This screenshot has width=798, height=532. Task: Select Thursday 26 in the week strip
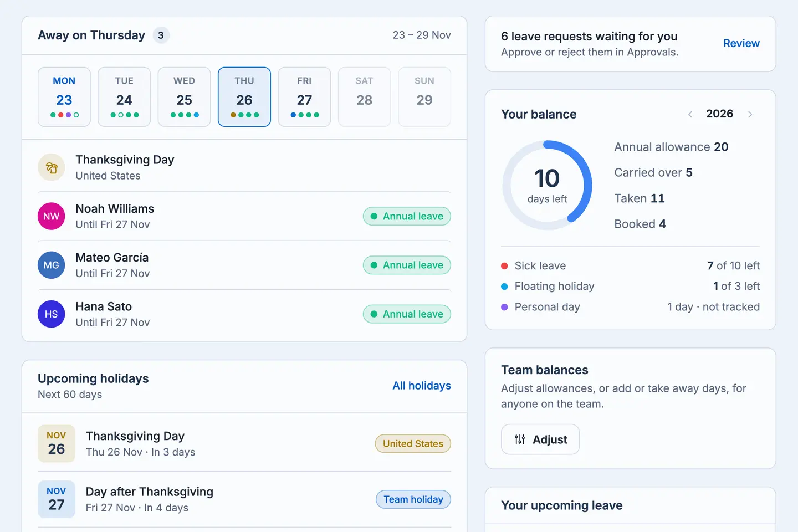[244, 97]
